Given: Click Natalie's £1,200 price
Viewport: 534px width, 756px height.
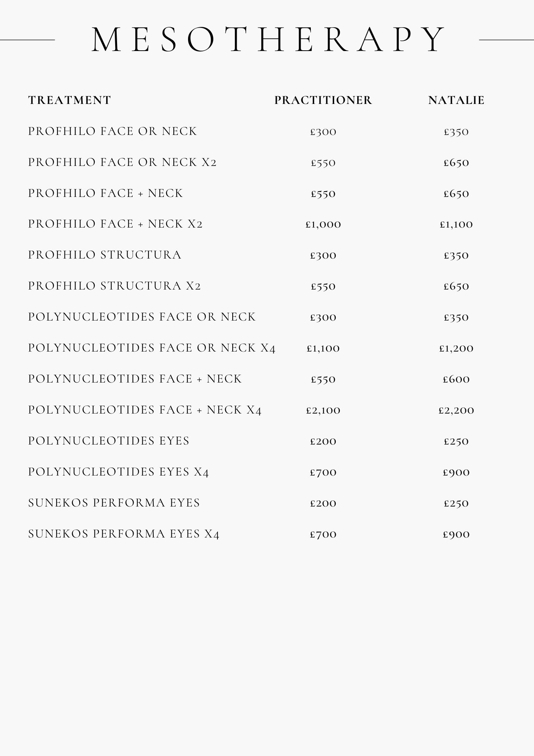Looking at the screenshot, I should (456, 348).
